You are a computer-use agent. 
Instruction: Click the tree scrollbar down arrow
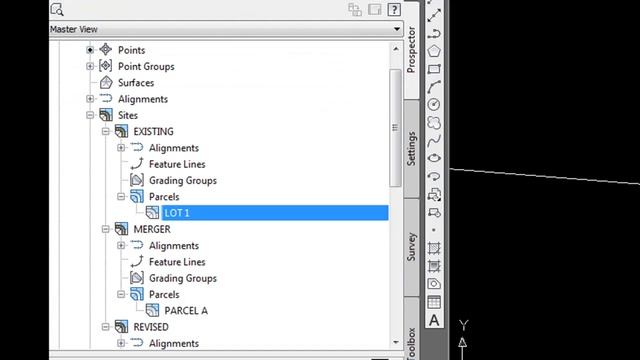pos(396,342)
